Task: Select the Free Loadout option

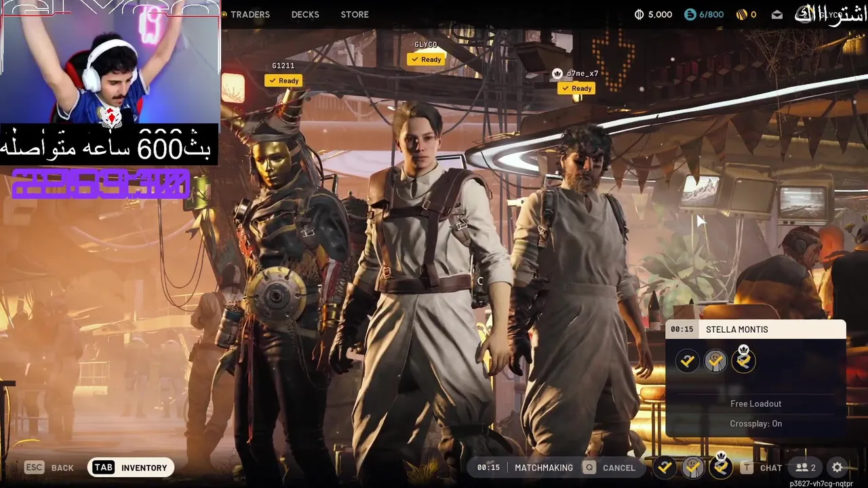Action: pyautogui.click(x=755, y=403)
